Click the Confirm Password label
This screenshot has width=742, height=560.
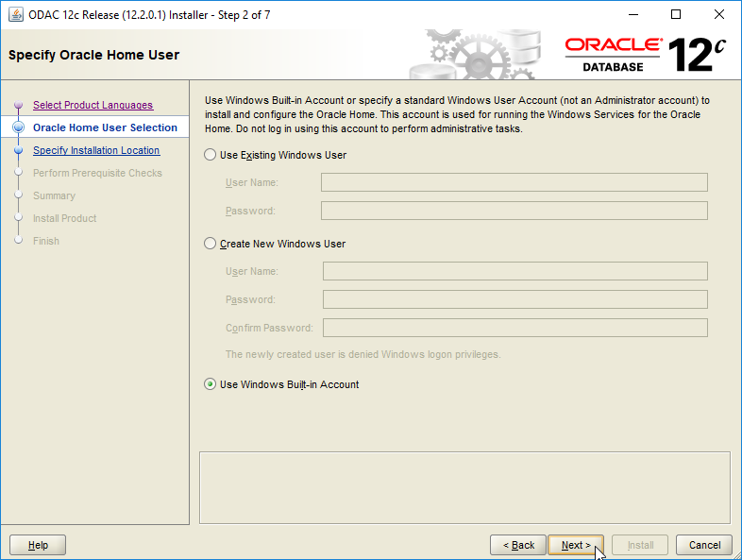pos(269,328)
